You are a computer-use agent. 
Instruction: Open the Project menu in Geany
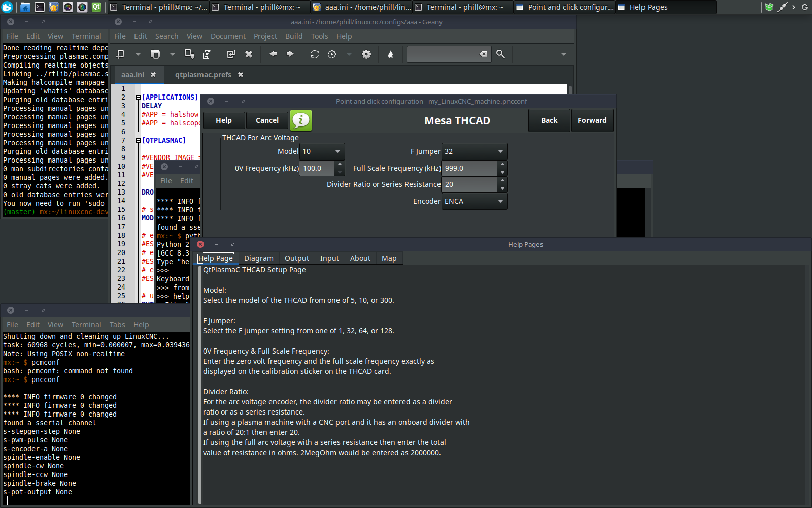pos(265,36)
